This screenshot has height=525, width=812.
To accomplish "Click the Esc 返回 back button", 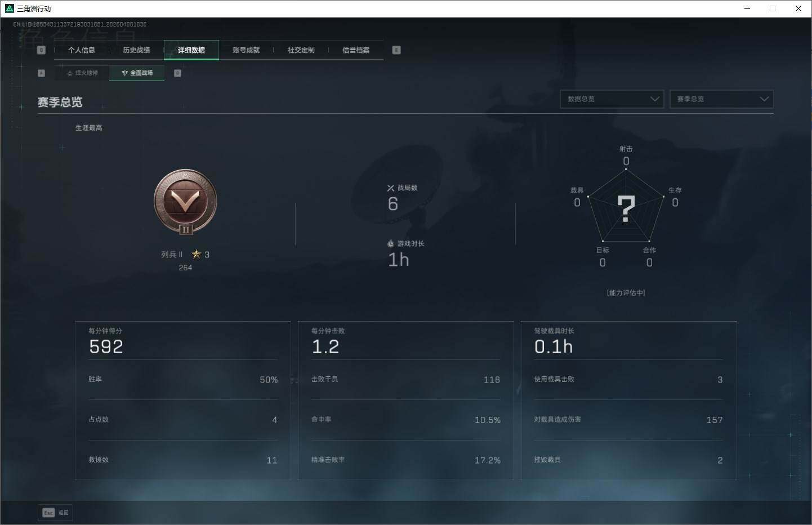I will click(55, 513).
